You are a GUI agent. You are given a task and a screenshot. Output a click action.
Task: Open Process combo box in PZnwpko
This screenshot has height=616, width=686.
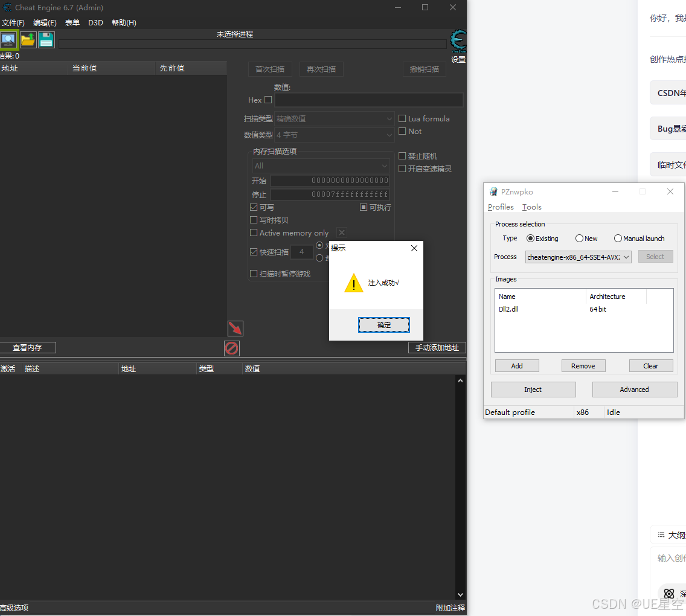point(578,257)
